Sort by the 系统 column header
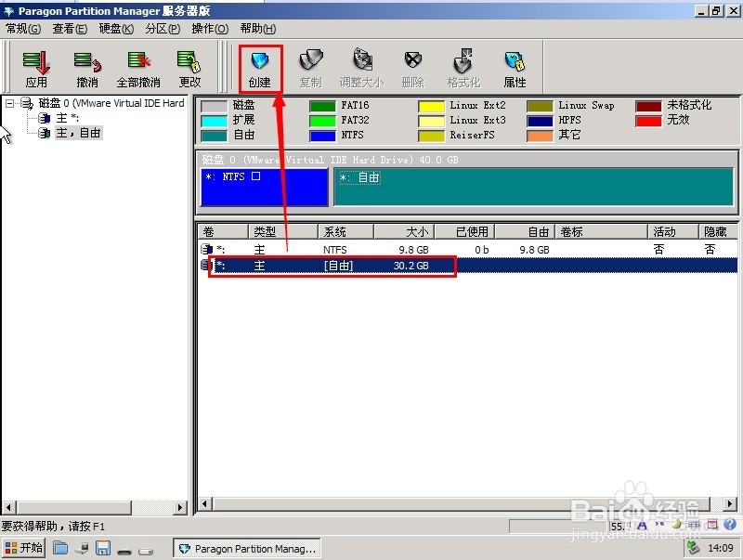The width and height of the screenshot is (743, 560). (345, 231)
